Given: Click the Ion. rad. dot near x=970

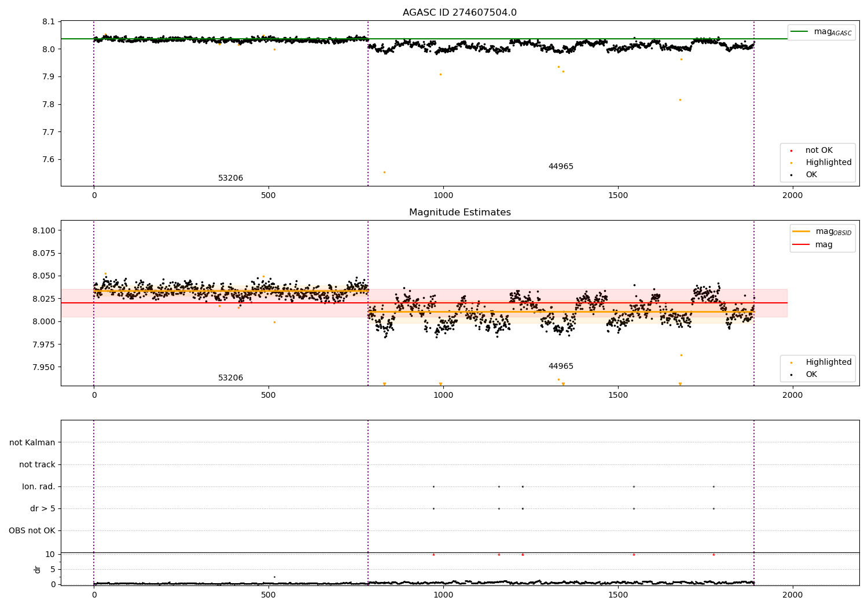Looking at the screenshot, I should pyautogui.click(x=433, y=486).
